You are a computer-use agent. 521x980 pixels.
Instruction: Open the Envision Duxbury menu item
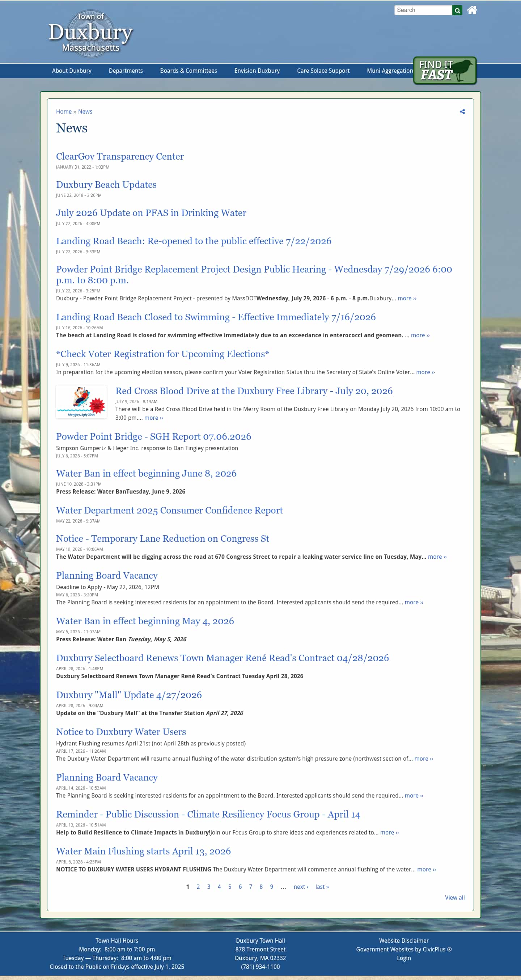257,71
